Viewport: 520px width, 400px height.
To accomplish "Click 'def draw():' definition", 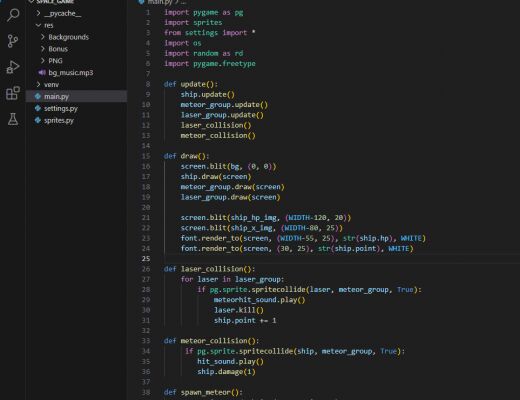I will [187, 156].
